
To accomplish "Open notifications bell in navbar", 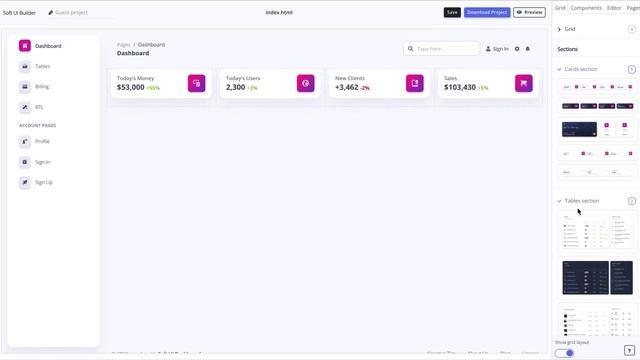I will point(527,49).
